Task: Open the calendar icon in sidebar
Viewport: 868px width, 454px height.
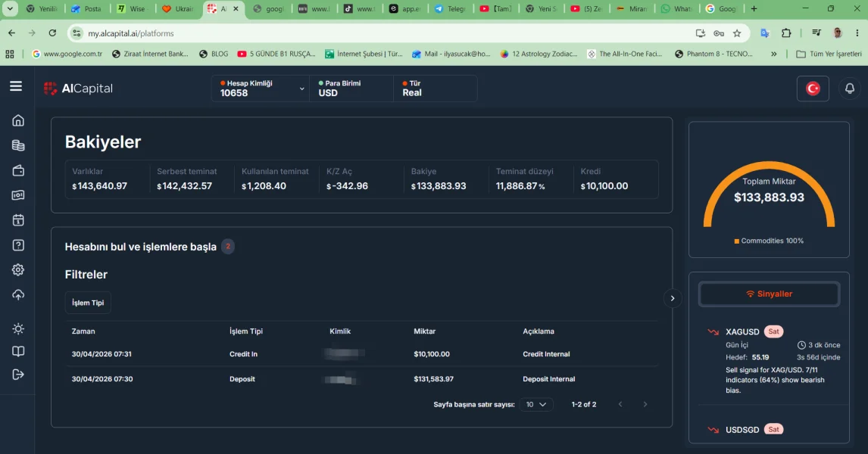Action: (18, 220)
